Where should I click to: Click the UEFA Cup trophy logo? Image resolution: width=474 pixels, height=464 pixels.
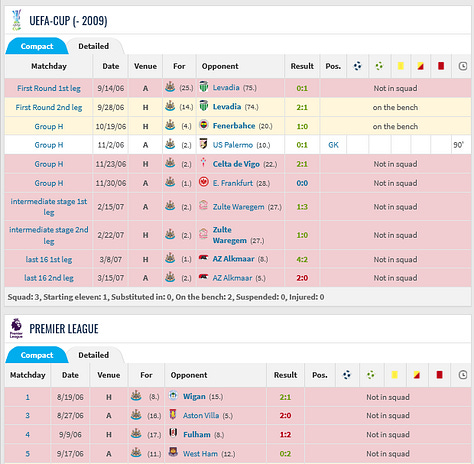tap(16, 20)
